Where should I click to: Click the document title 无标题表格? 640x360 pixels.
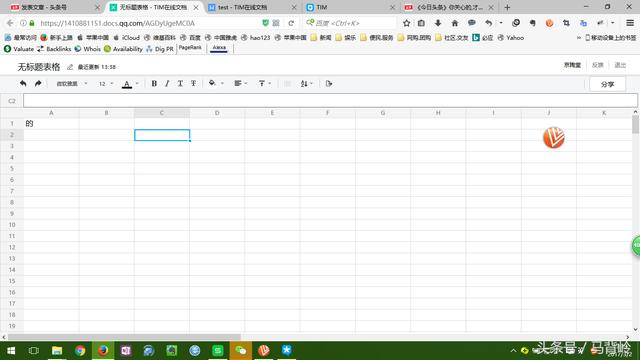pos(39,67)
